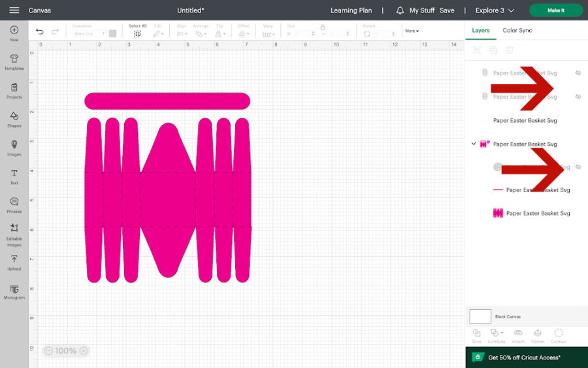This screenshot has width=588, height=368.
Task: Switch to the Color Sync tab
Action: coord(517,30)
